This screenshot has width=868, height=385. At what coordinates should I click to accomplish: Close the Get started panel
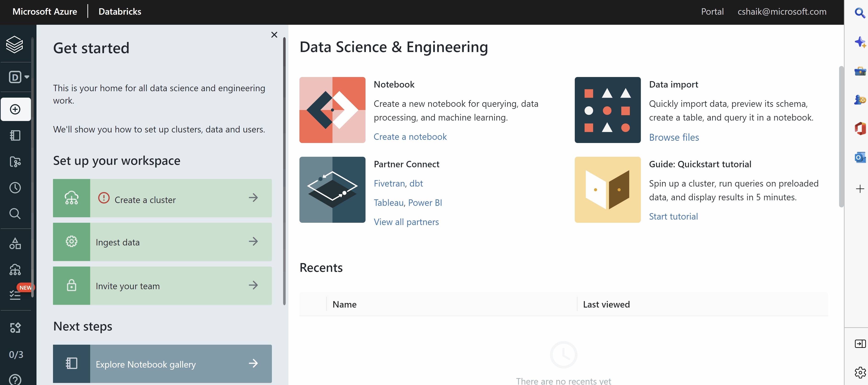274,35
